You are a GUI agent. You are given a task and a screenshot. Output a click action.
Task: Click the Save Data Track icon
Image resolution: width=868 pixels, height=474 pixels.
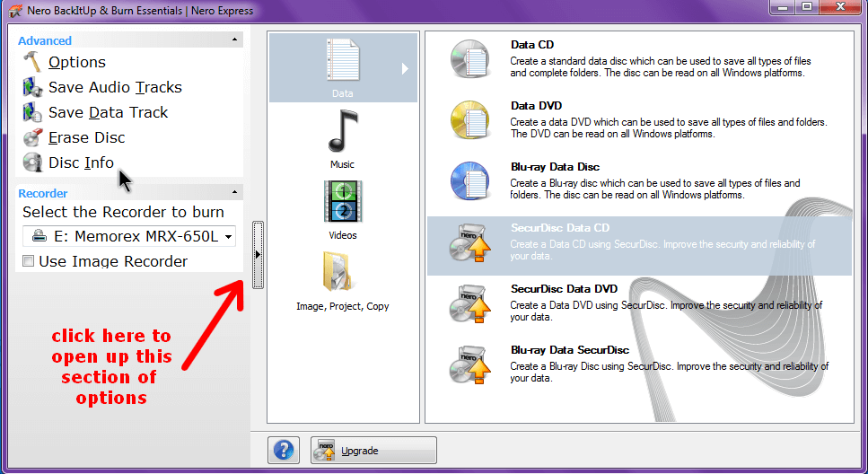point(32,112)
